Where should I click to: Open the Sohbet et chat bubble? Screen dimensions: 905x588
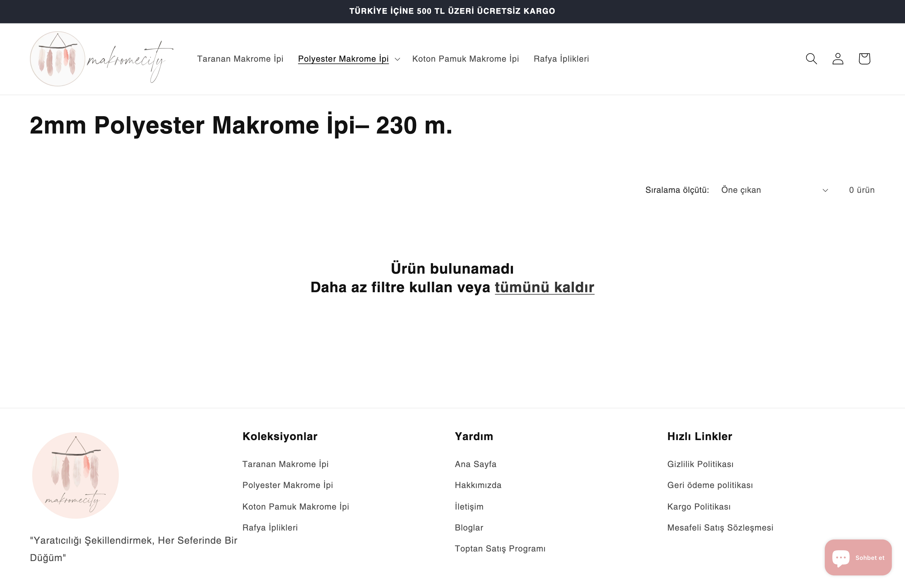point(858,557)
